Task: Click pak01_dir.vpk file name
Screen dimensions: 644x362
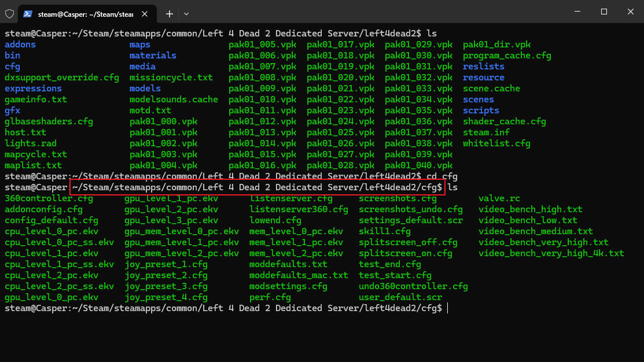Action: [x=496, y=45]
